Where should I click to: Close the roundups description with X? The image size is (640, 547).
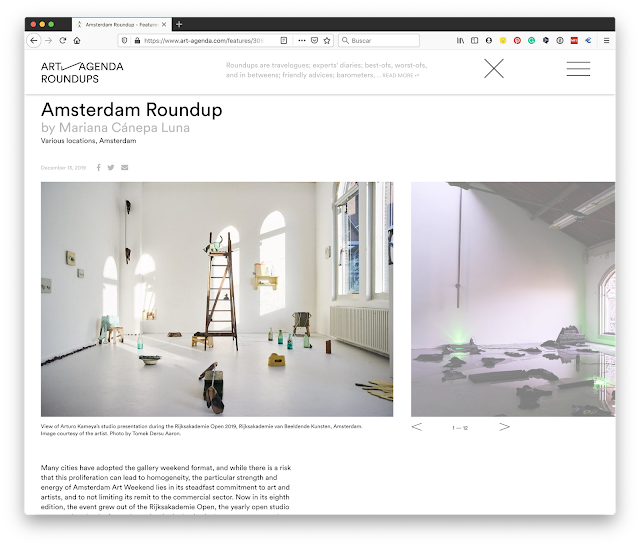tap(494, 69)
